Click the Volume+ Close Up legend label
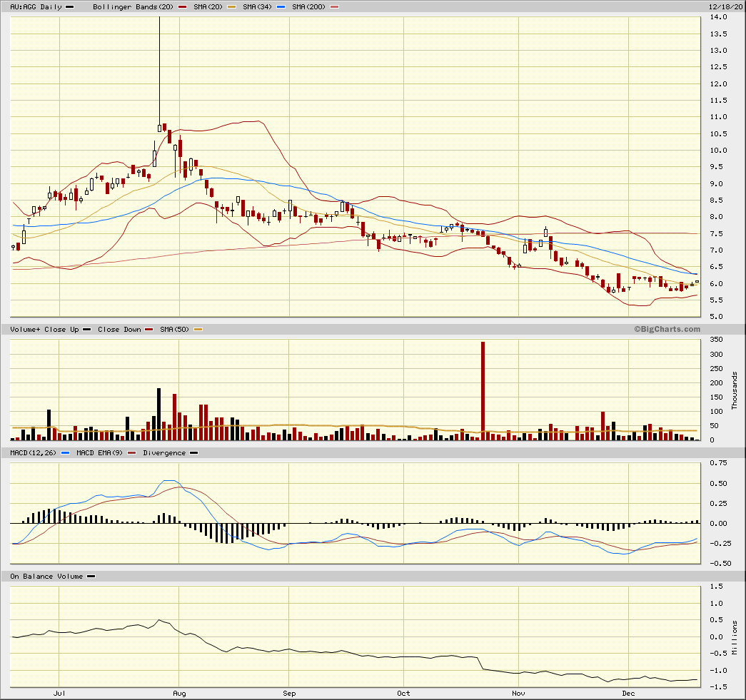Image resolution: width=746 pixels, height=700 pixels. (44, 330)
